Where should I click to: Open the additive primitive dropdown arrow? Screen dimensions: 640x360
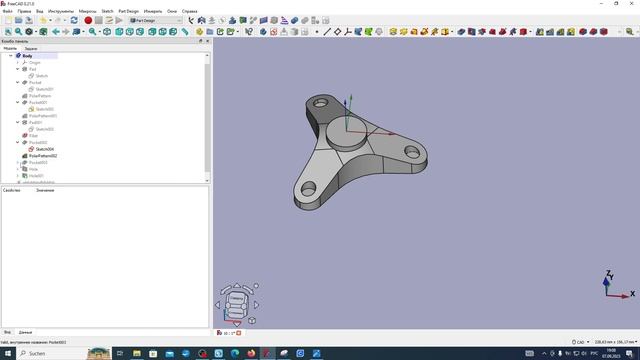(452, 32)
